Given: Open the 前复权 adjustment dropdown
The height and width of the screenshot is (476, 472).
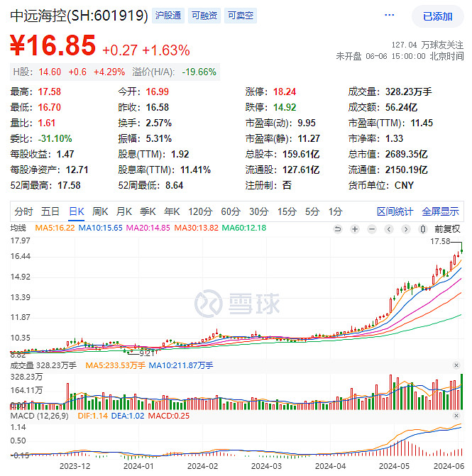Looking at the screenshot, I should point(447,229).
